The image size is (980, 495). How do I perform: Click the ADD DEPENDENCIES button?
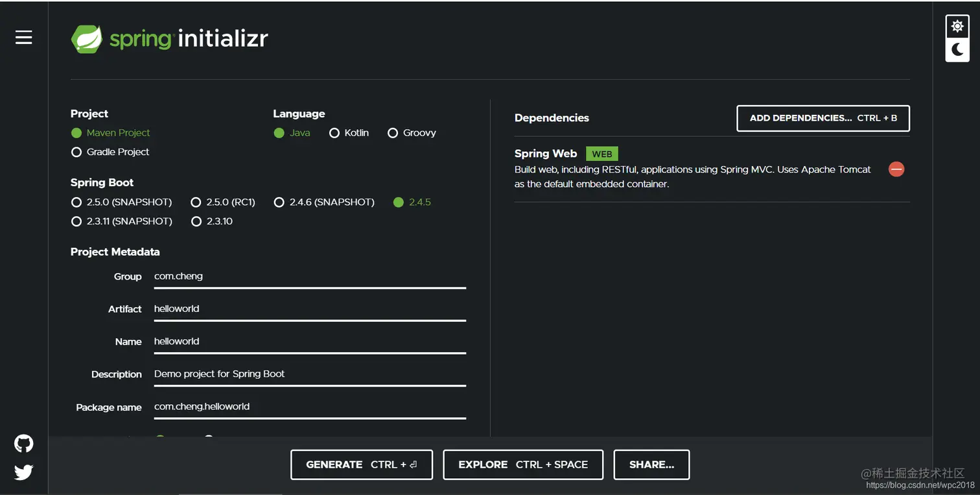pos(823,118)
